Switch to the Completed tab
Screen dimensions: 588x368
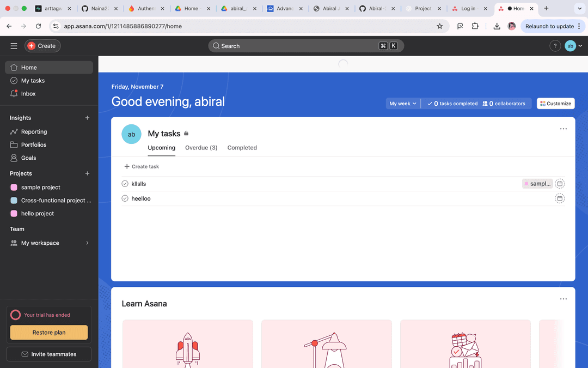242,148
